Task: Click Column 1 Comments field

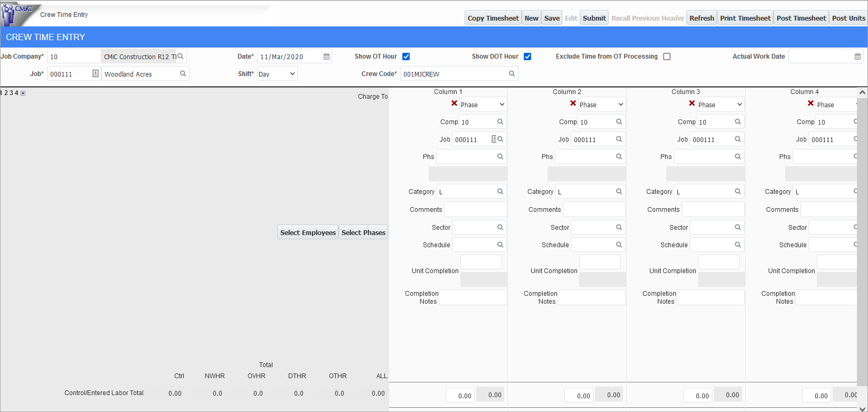Action: click(x=476, y=209)
